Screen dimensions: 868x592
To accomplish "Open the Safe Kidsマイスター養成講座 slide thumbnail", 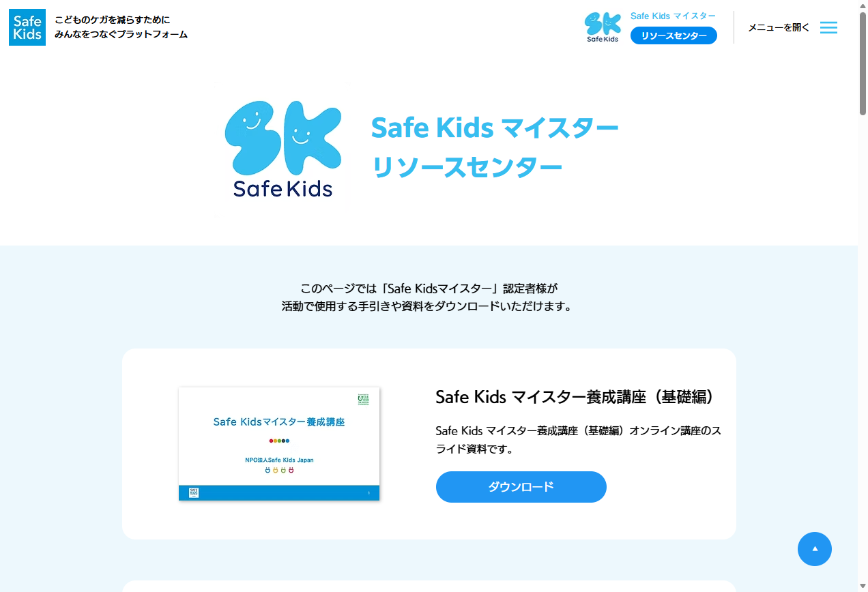I will point(278,443).
